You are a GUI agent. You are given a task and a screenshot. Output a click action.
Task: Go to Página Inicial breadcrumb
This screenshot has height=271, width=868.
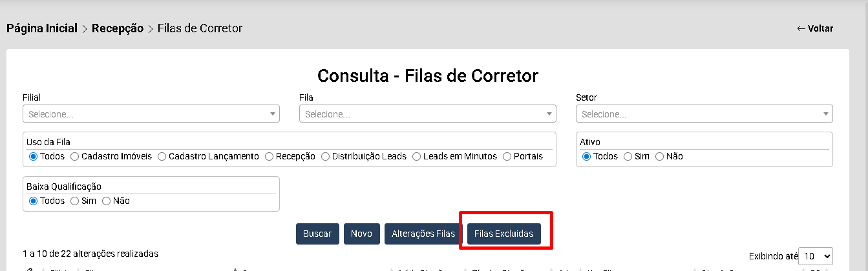42,28
